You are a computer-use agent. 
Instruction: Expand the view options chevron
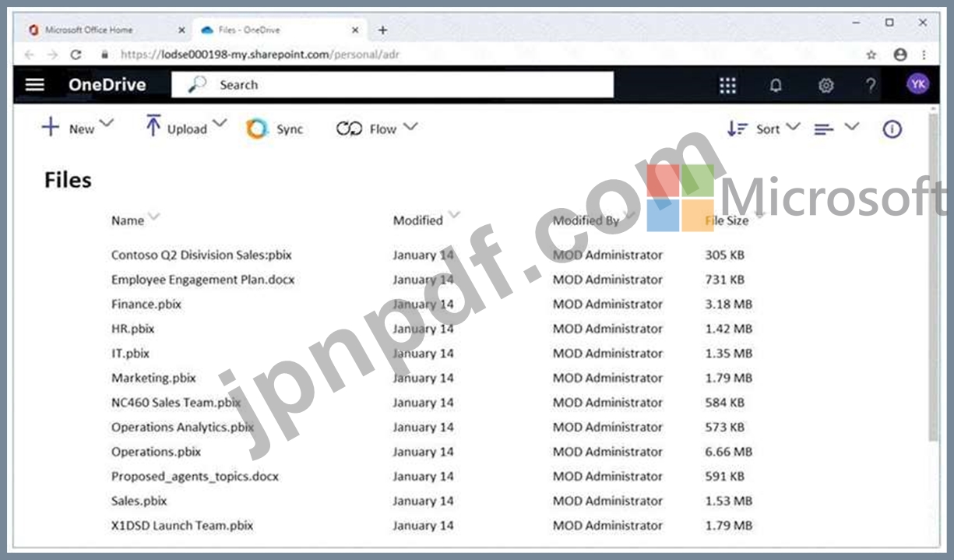852,127
